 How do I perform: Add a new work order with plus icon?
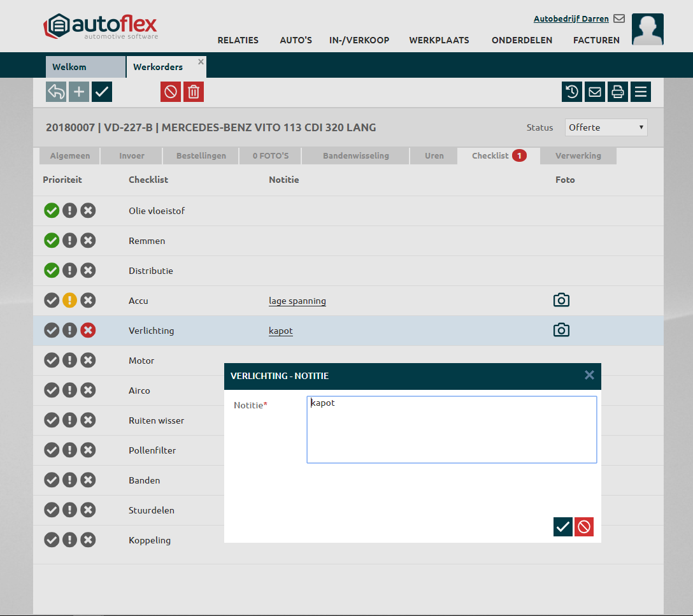(x=79, y=92)
